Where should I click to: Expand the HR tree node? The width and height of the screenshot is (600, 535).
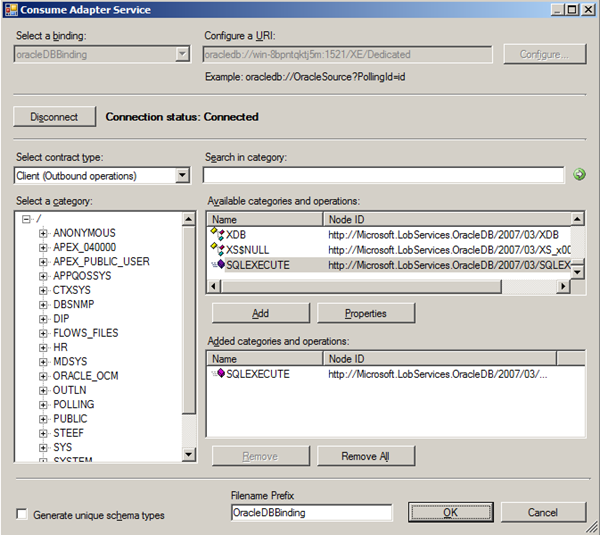43,347
